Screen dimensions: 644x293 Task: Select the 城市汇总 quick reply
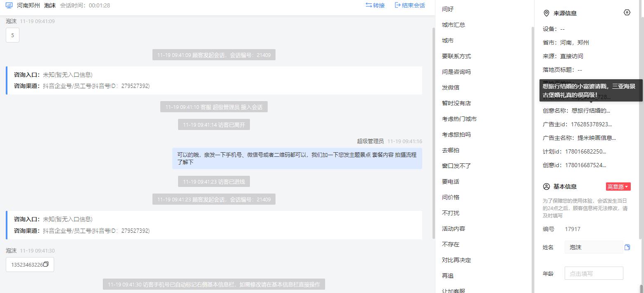pyautogui.click(x=454, y=25)
